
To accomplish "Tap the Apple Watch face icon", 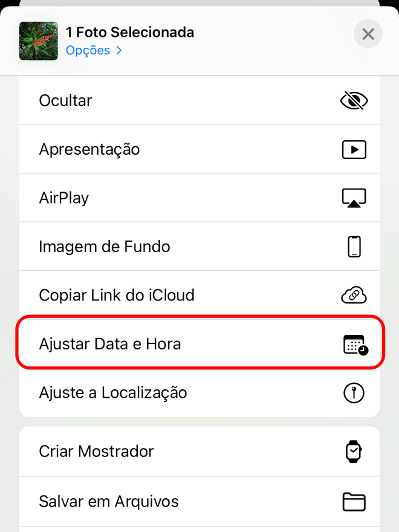I will point(354,451).
